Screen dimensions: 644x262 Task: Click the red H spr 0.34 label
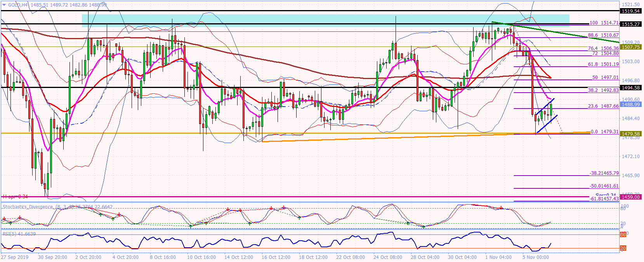click(x=15, y=197)
